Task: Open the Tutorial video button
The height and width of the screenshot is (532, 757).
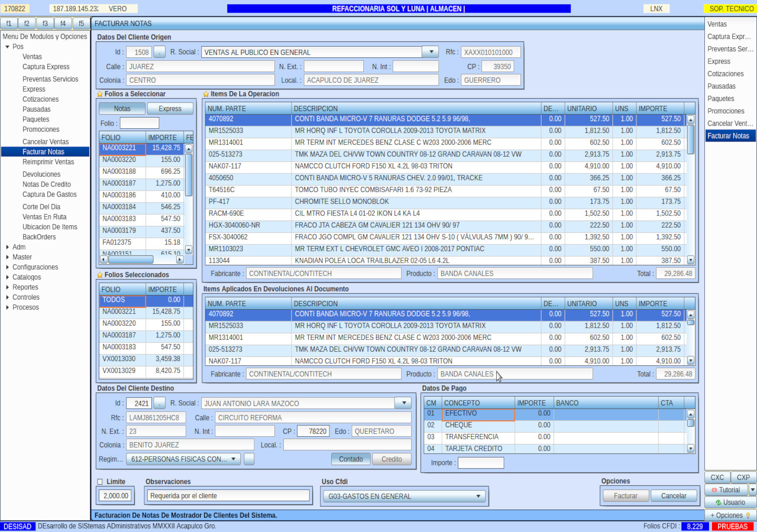Action: [726, 490]
